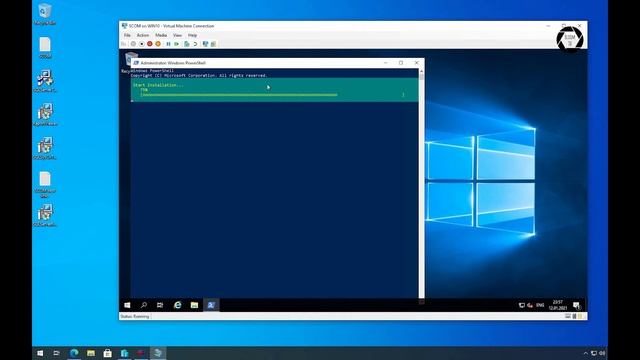This screenshot has width=640, height=360.
Task: Create a checkpoint using the toolbar icon
Action: pyautogui.click(x=187, y=44)
